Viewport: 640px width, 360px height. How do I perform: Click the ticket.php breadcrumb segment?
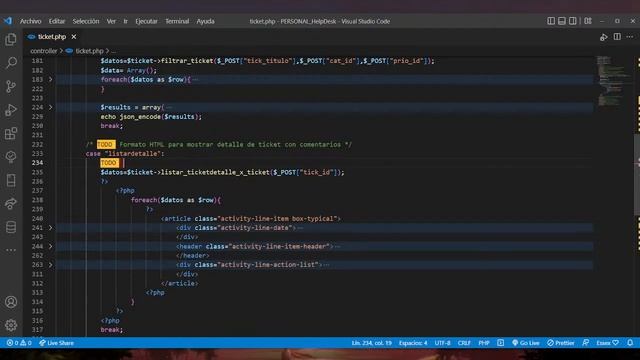89,51
